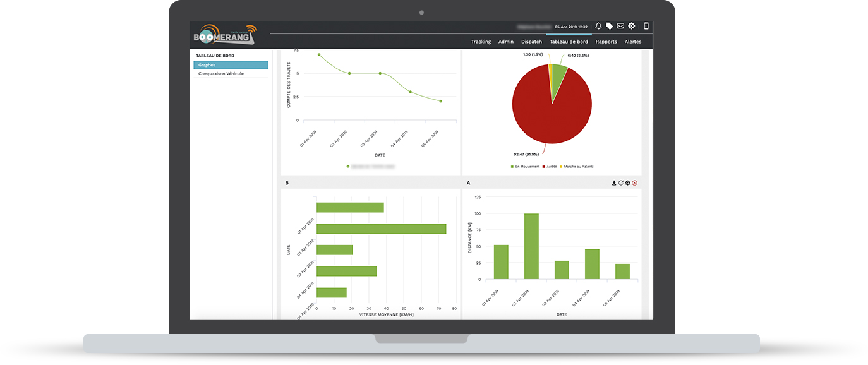Viewport: 868px width, 365px height.
Task: Download chart A using download icon
Action: click(x=614, y=183)
